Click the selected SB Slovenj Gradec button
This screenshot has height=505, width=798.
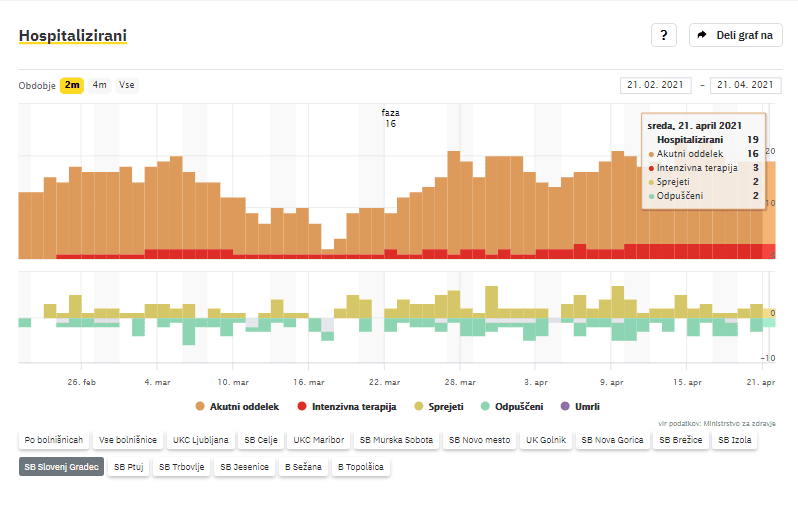(60, 467)
